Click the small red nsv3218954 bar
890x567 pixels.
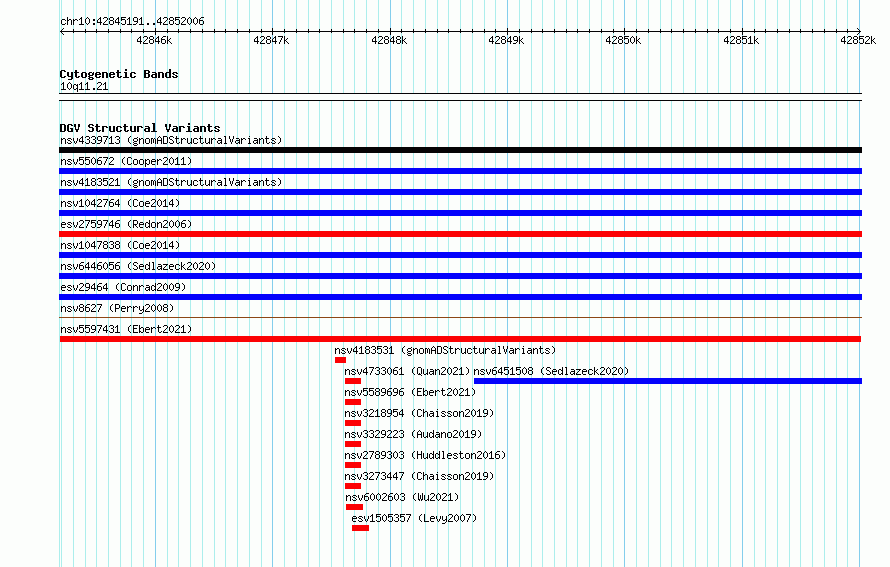(352, 423)
